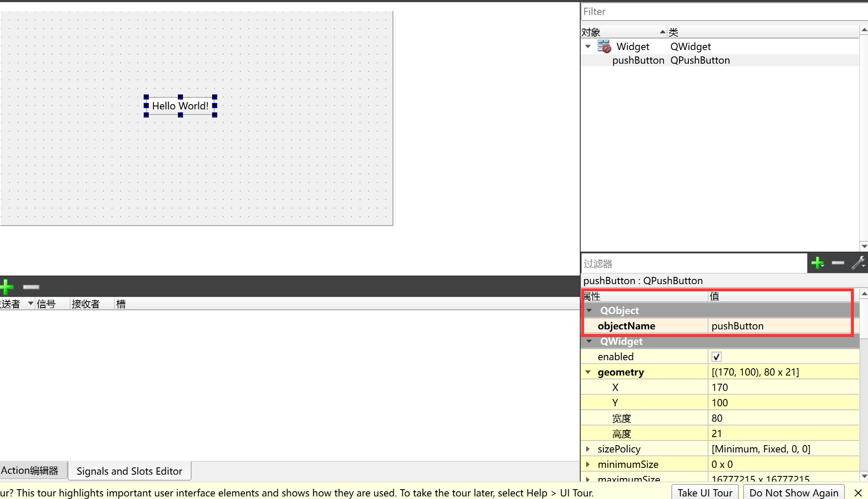Click the remove property filter icon

(839, 263)
